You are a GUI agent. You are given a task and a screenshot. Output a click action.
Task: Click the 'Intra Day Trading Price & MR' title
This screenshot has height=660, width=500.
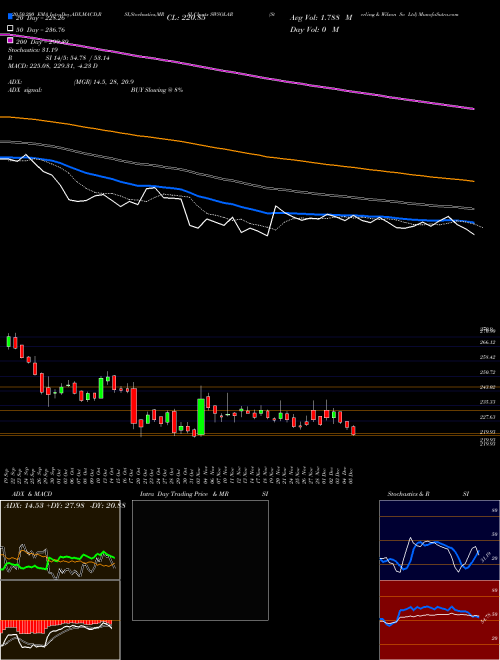184,494
